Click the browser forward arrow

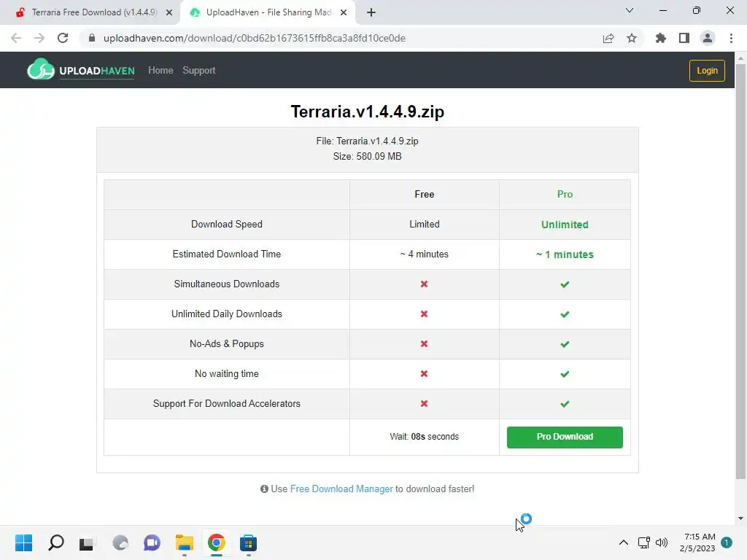(39, 38)
